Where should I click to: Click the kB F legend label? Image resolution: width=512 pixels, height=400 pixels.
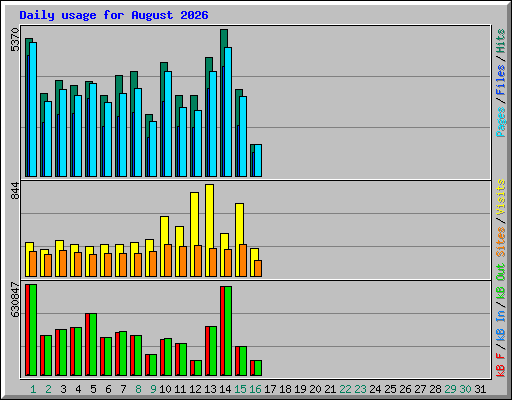(x=500, y=365)
